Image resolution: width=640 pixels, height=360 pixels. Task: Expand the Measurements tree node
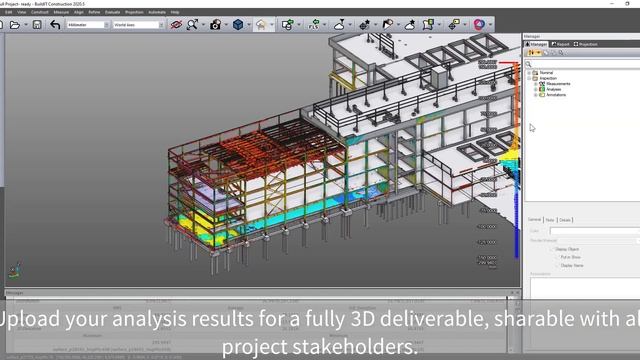pos(536,84)
